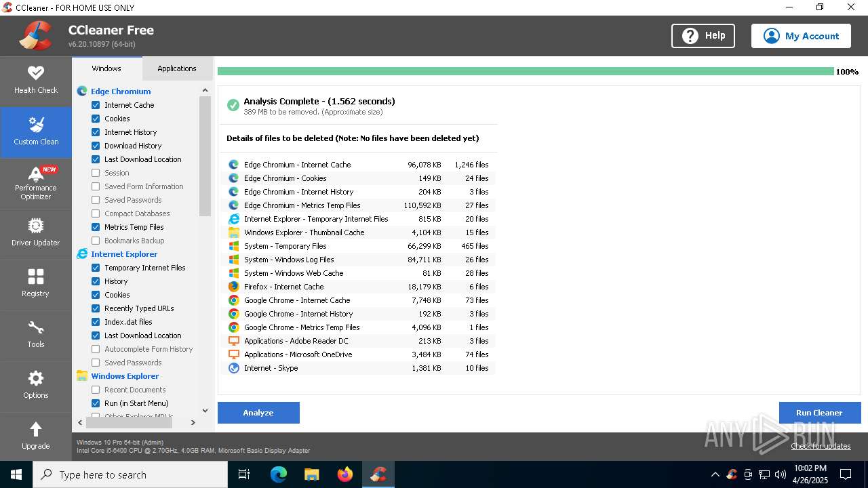Click the monitor icon beside Applications - Adobe Reader DC
The width and height of the screenshot is (868, 488).
click(x=233, y=341)
